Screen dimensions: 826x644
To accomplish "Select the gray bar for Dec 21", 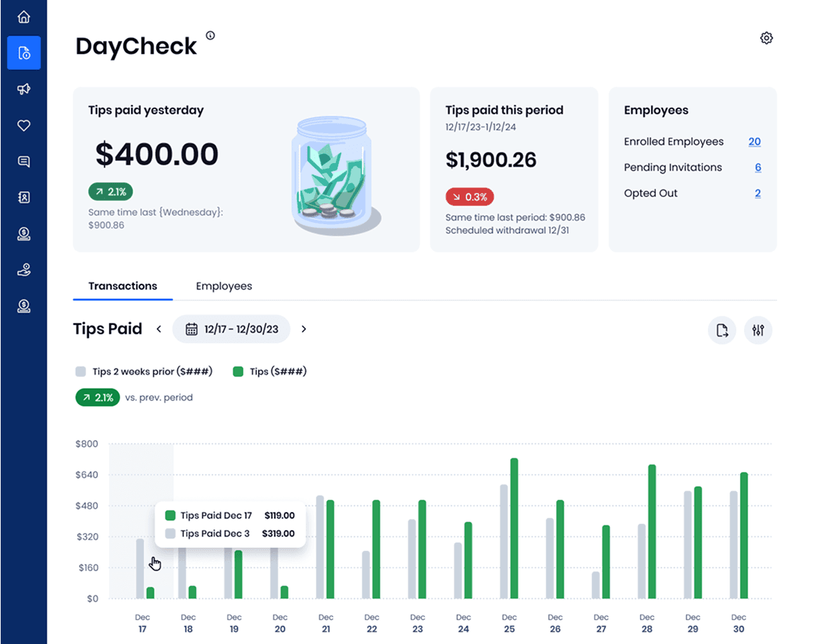I will tap(320, 547).
